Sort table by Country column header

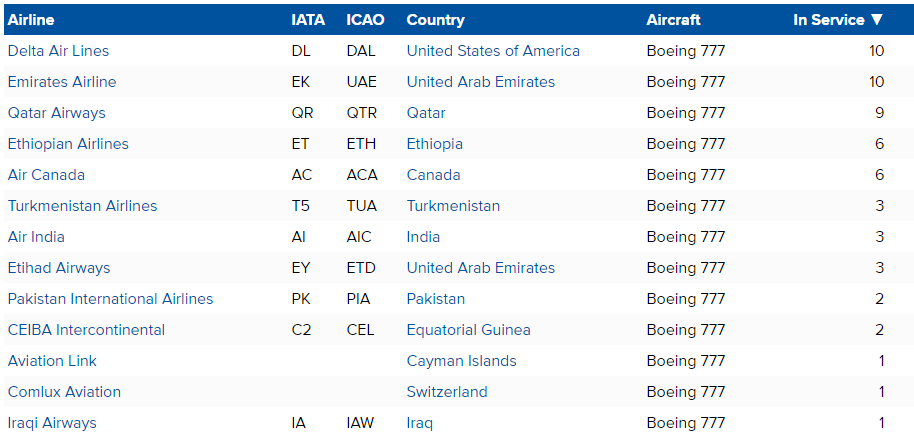coord(435,20)
